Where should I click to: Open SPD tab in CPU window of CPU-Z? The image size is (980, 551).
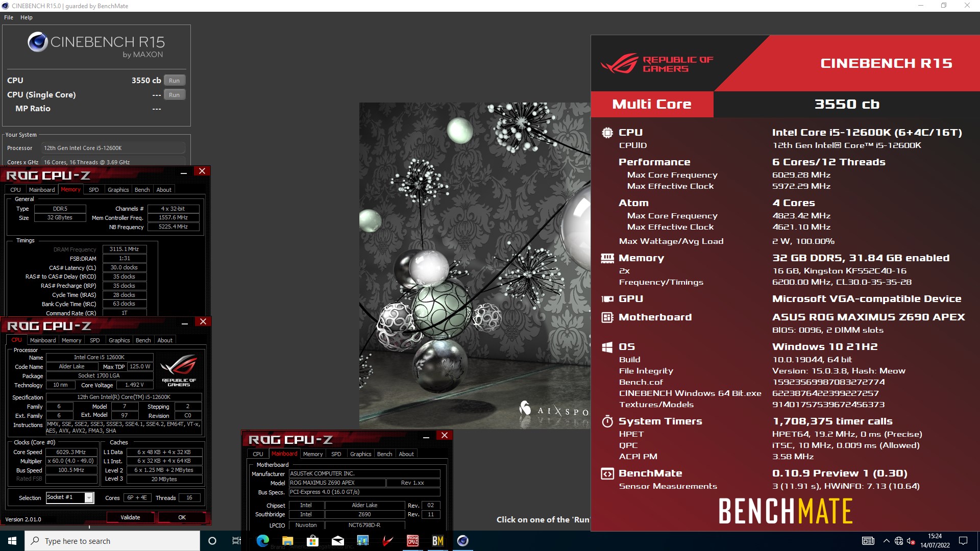[95, 340]
